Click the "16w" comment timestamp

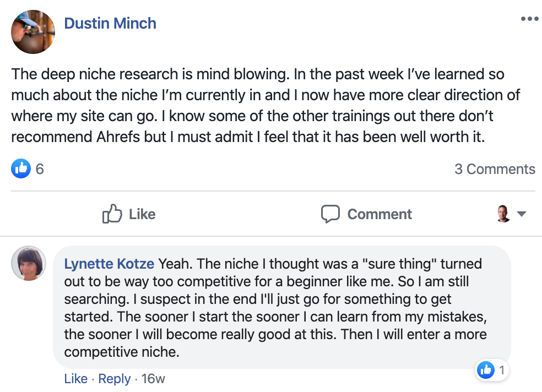(x=153, y=379)
